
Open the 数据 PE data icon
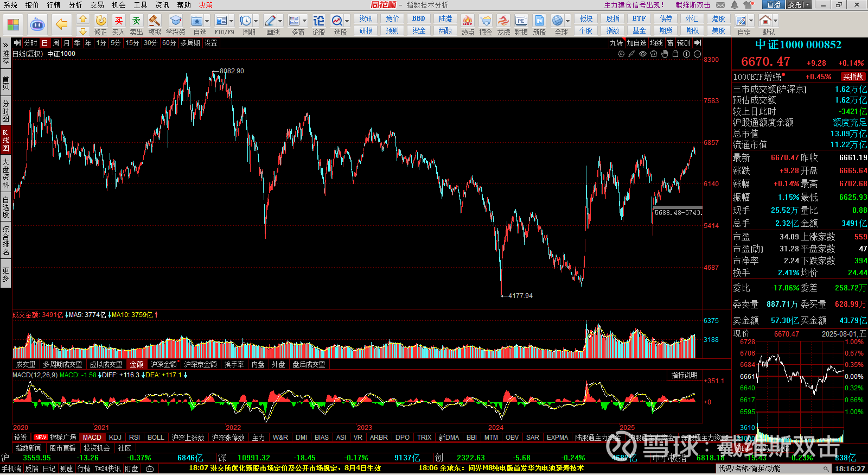[521, 21]
